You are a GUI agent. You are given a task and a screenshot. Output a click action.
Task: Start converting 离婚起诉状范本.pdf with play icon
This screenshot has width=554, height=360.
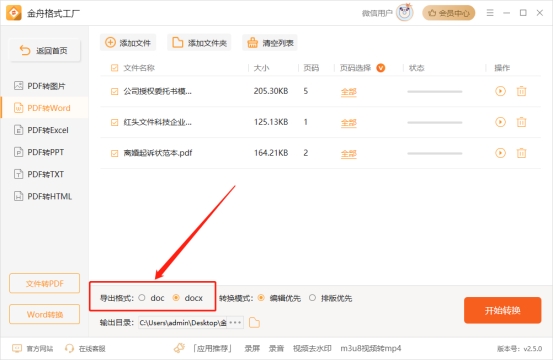pyautogui.click(x=500, y=153)
